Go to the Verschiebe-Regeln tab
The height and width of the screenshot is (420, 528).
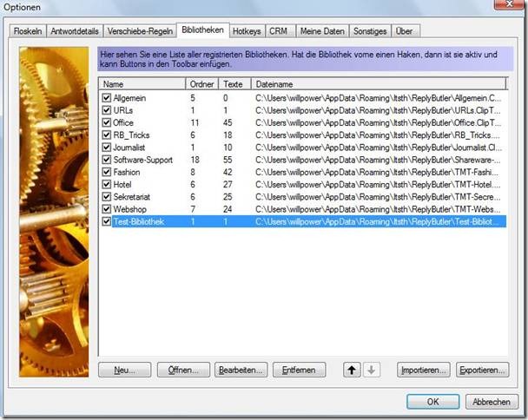(140, 31)
